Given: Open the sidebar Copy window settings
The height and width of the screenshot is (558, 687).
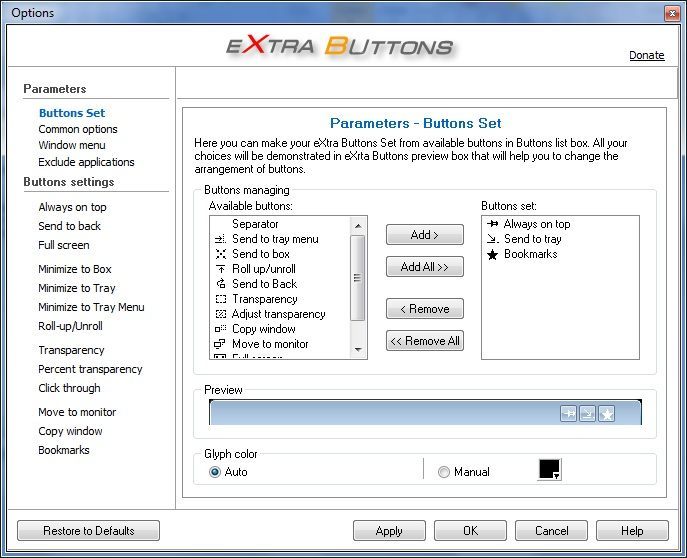Looking at the screenshot, I should pyautogui.click(x=70, y=431).
